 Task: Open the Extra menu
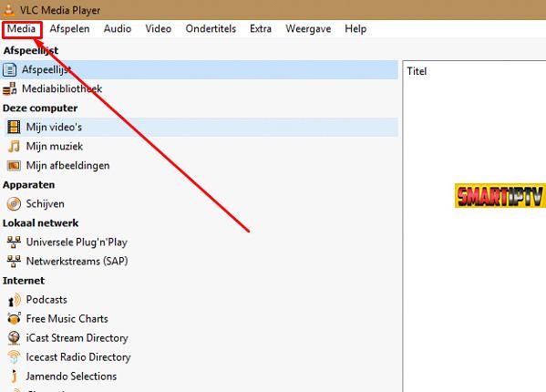[261, 29]
